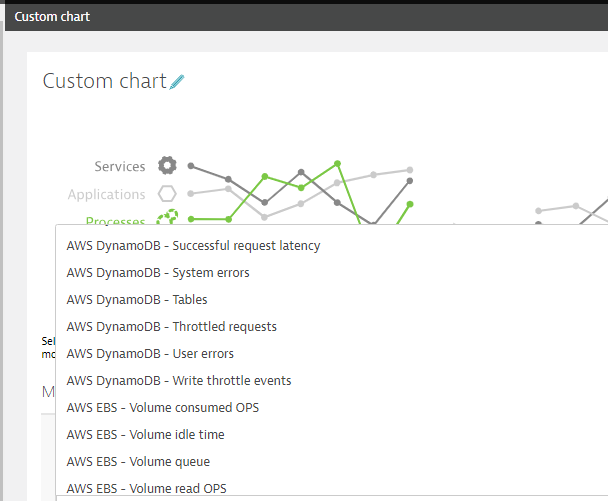Click the highest green data point on chart

338,162
